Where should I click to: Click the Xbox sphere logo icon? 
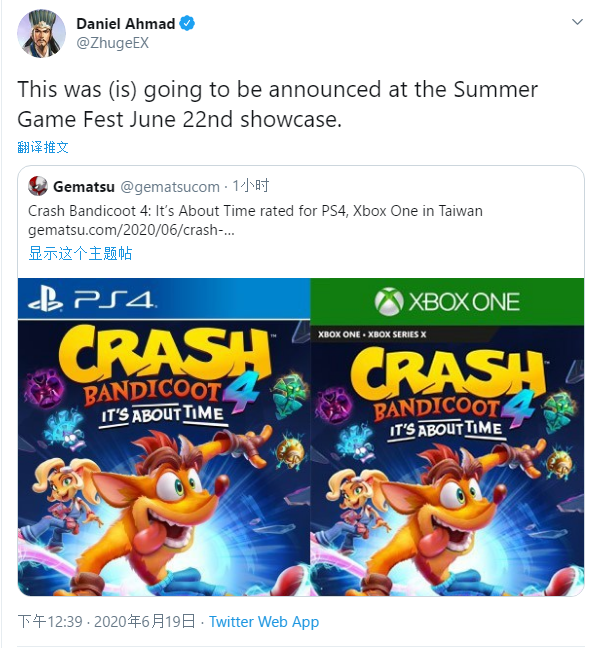pyautogui.click(x=389, y=302)
